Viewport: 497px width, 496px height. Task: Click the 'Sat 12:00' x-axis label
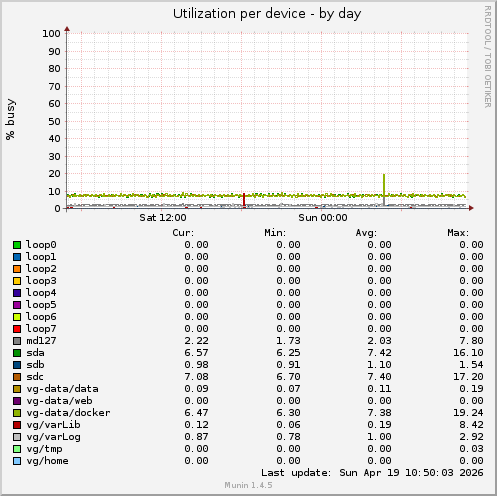[163, 218]
